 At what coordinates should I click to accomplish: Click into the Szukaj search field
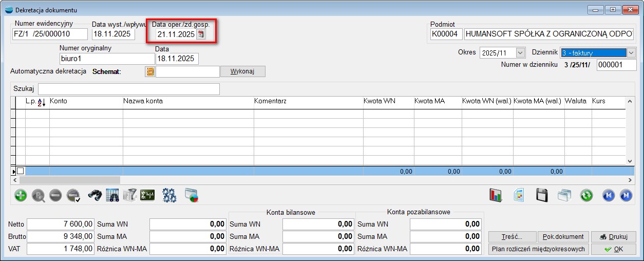(x=128, y=89)
